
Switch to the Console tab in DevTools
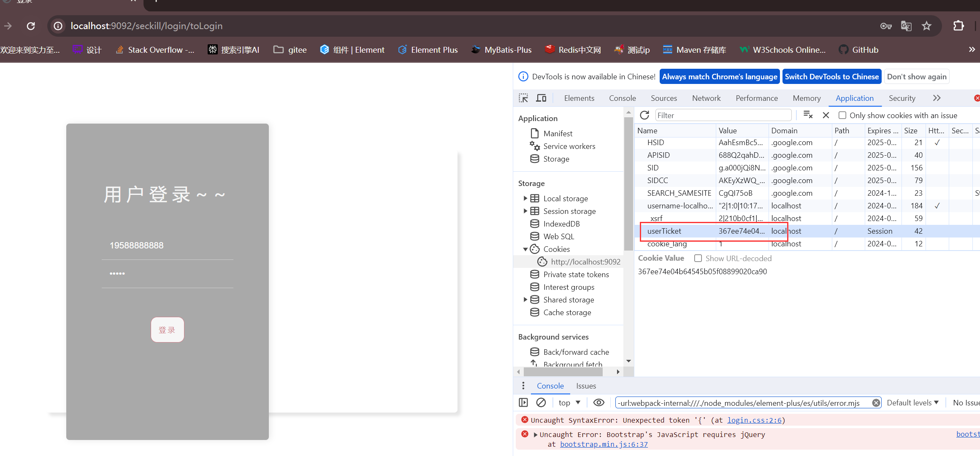point(622,98)
